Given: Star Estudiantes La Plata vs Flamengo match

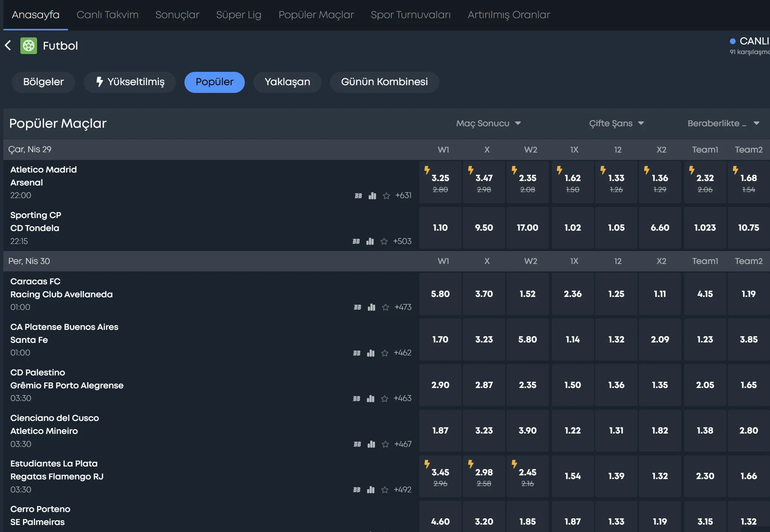Looking at the screenshot, I should click(385, 490).
